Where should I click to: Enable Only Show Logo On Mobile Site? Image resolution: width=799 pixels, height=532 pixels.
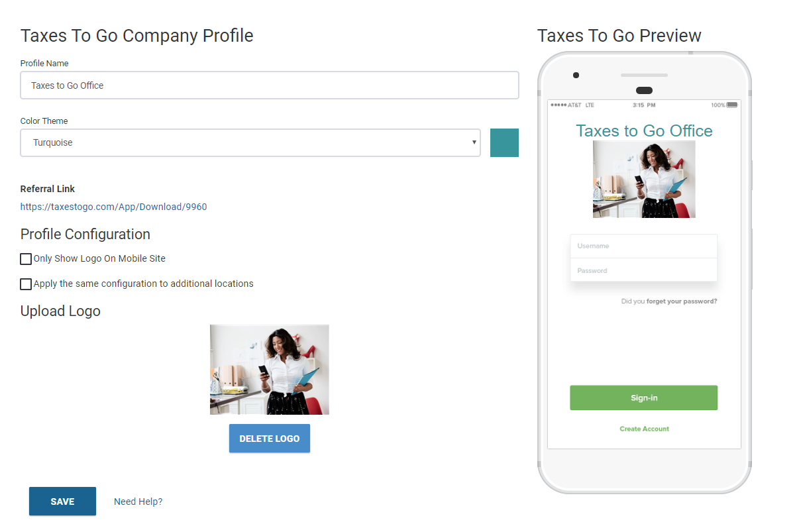pyautogui.click(x=26, y=259)
